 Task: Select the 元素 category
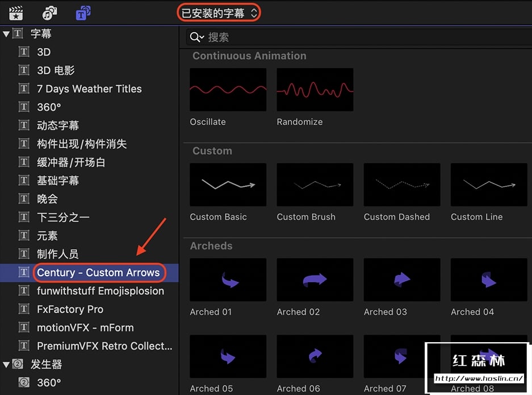89,235
